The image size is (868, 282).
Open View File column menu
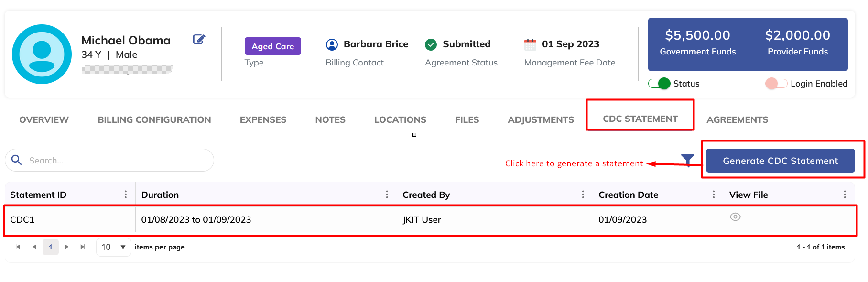click(845, 195)
